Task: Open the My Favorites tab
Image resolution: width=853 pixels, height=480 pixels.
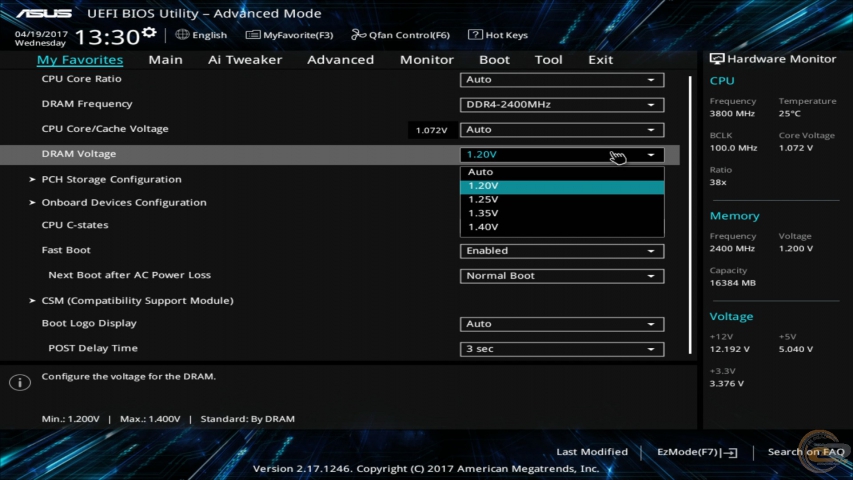Action: 80,59
